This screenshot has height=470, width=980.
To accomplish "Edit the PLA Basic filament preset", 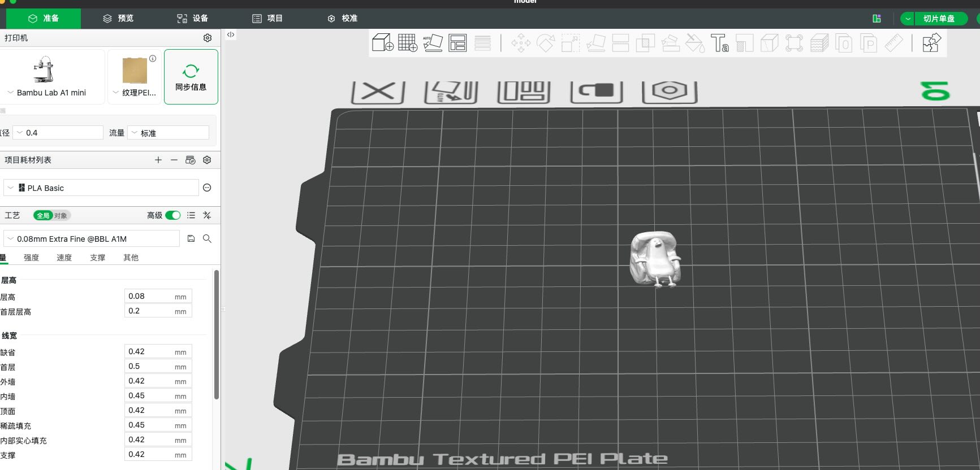I will (207, 188).
